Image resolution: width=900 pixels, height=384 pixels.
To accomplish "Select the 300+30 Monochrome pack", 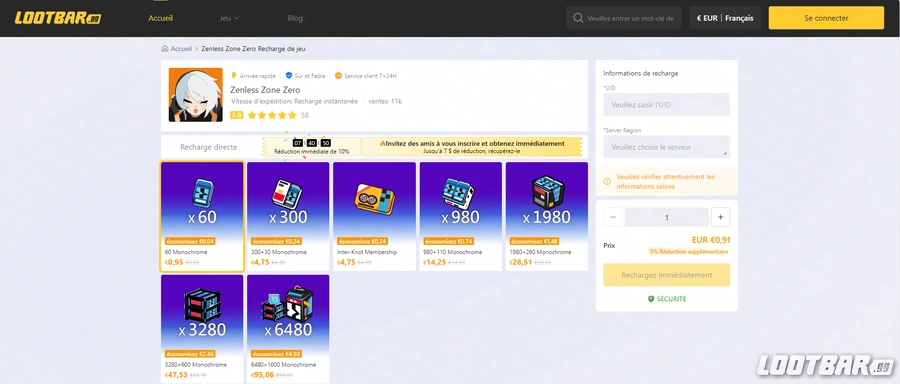I will pos(288,216).
